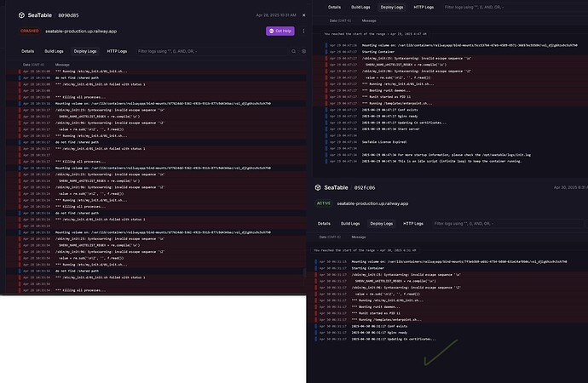Click the SeaTable cube icon of 092fc06 deployment
The width and height of the screenshot is (588, 383).
pyautogui.click(x=318, y=187)
